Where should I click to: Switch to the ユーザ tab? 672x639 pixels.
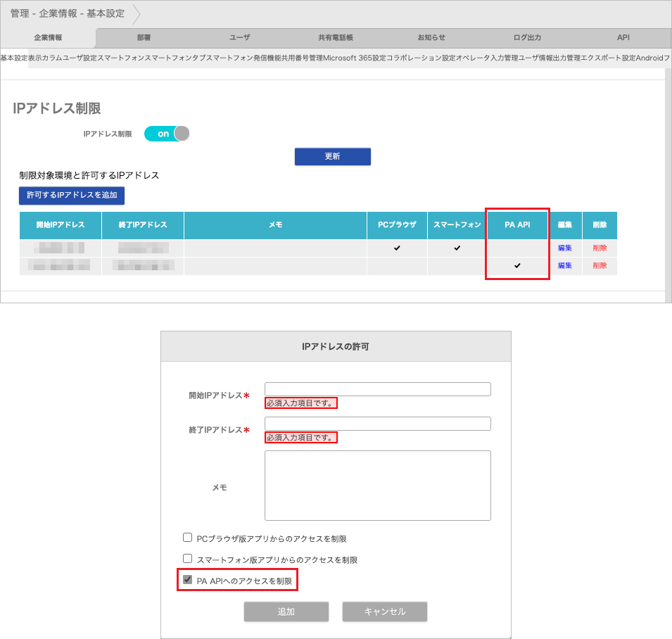pyautogui.click(x=239, y=38)
